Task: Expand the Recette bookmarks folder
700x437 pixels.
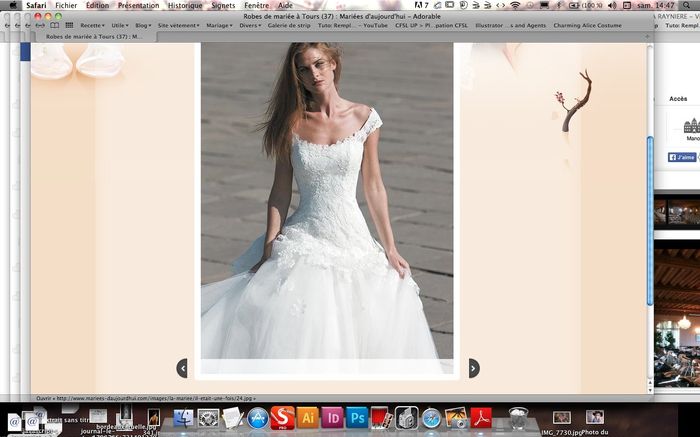Action: pos(92,25)
